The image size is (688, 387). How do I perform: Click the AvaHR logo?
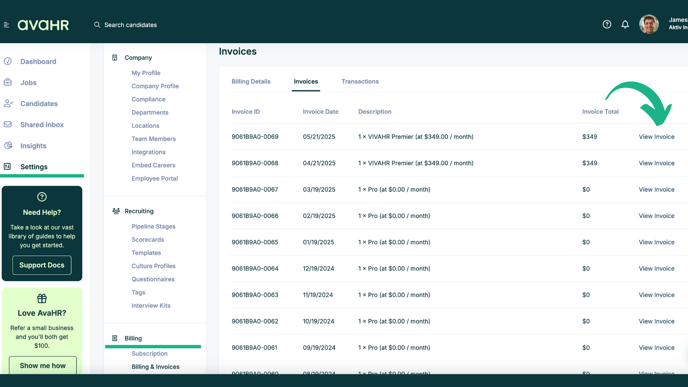[x=43, y=25]
